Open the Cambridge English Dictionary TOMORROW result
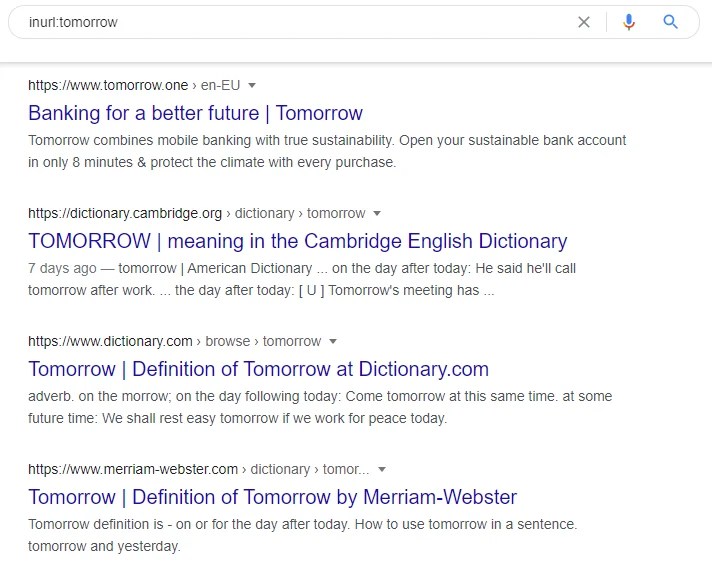712x568 pixels. [x=297, y=240]
